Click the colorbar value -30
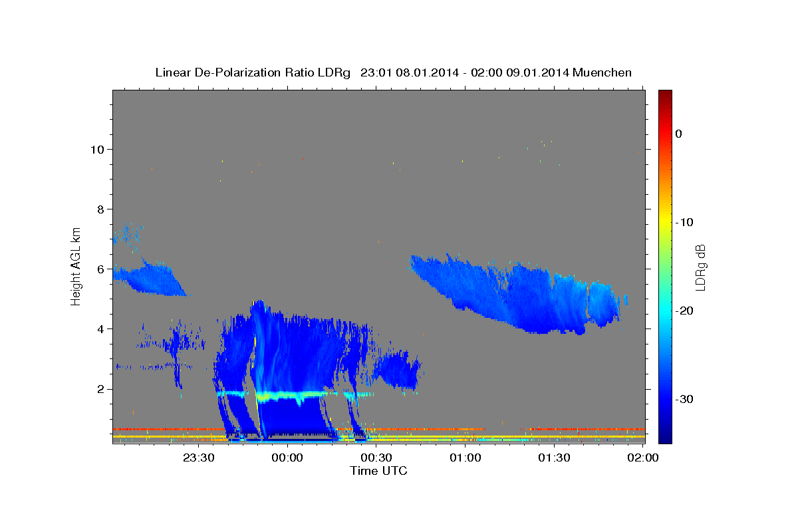 point(684,399)
